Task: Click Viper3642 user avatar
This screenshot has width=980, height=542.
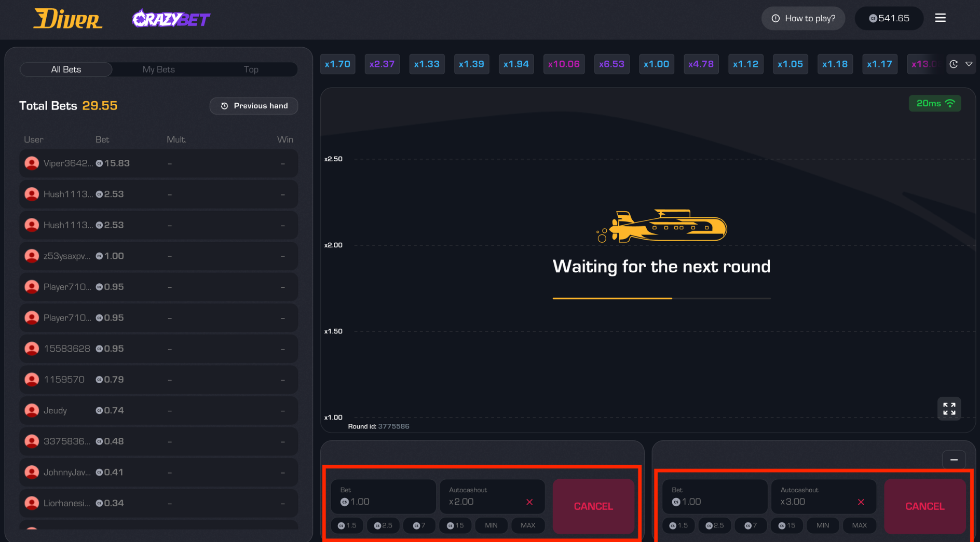Action: pyautogui.click(x=32, y=163)
